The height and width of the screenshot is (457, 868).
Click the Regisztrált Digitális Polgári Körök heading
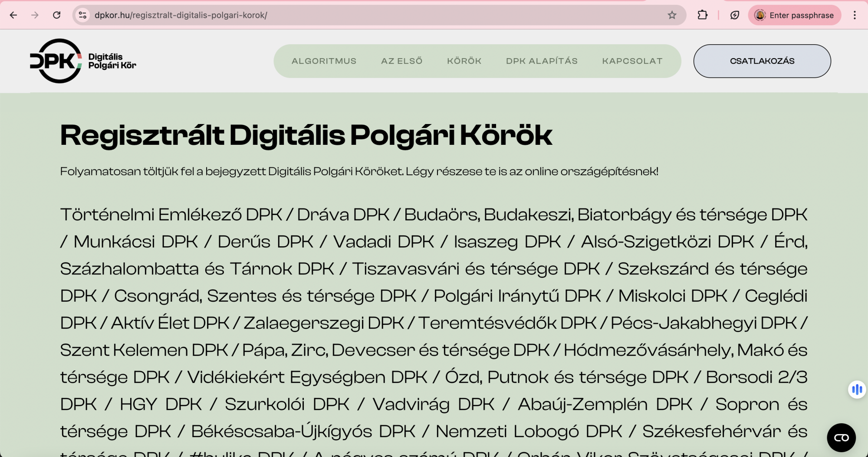pyautogui.click(x=306, y=135)
